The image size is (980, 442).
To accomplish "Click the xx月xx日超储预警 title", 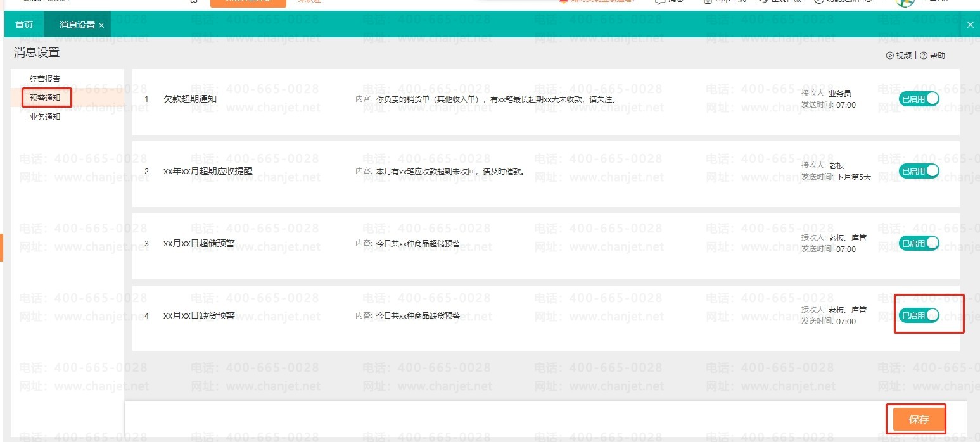I will click(x=199, y=243).
